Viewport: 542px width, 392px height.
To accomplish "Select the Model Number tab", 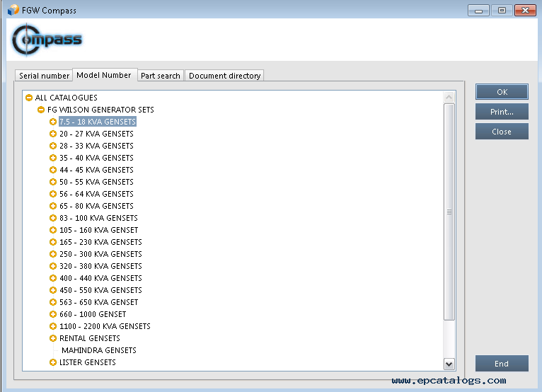I will pos(105,75).
